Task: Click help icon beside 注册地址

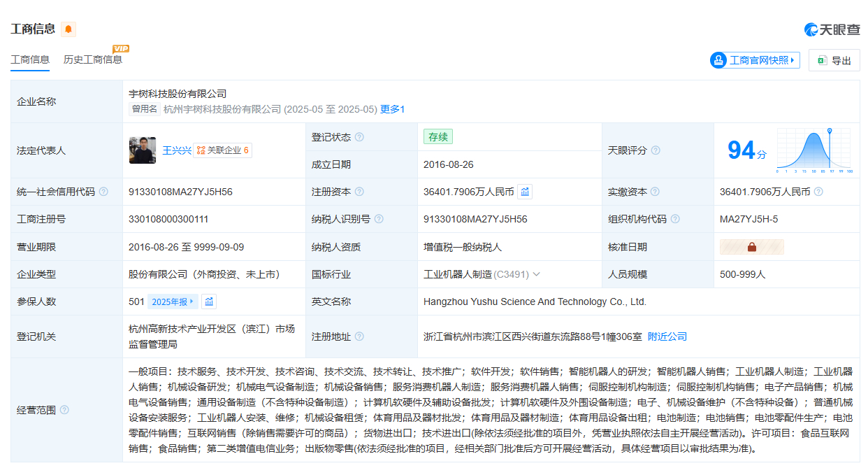Action: point(359,336)
